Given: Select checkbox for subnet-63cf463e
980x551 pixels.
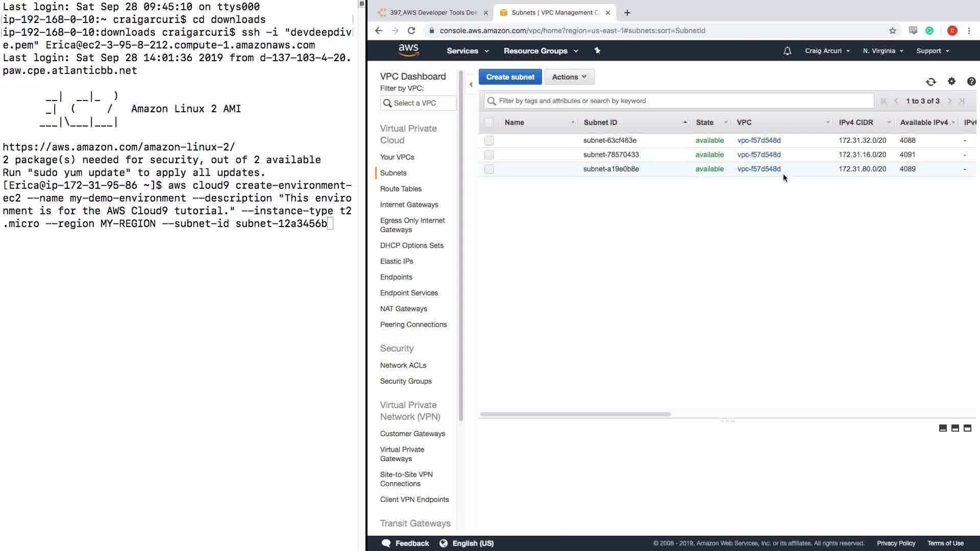Looking at the screenshot, I should (489, 140).
